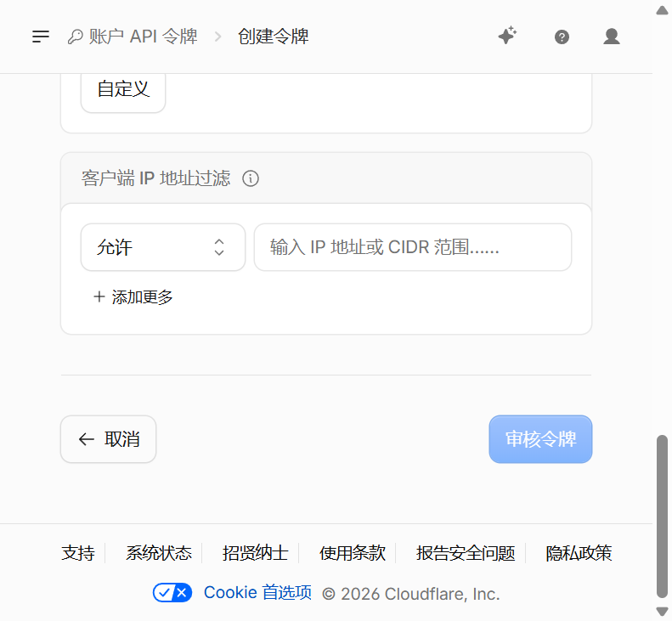Click the scrollbar down arrow
Screen dimensions: 672x621
[x=662, y=612]
